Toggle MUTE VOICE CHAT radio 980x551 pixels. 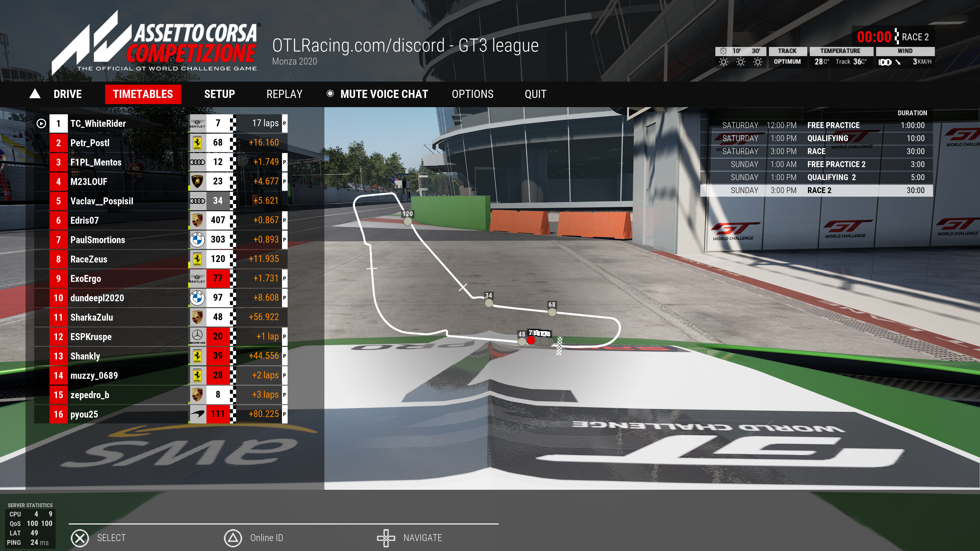[330, 94]
